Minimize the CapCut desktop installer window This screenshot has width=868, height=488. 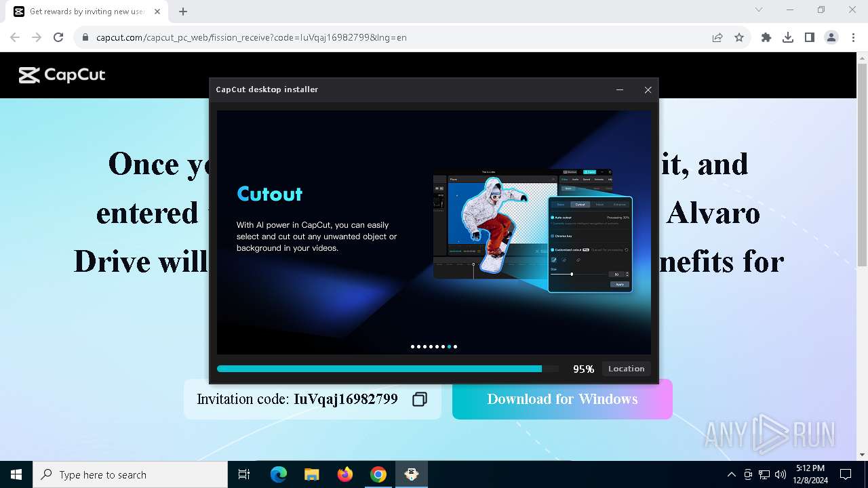point(620,89)
